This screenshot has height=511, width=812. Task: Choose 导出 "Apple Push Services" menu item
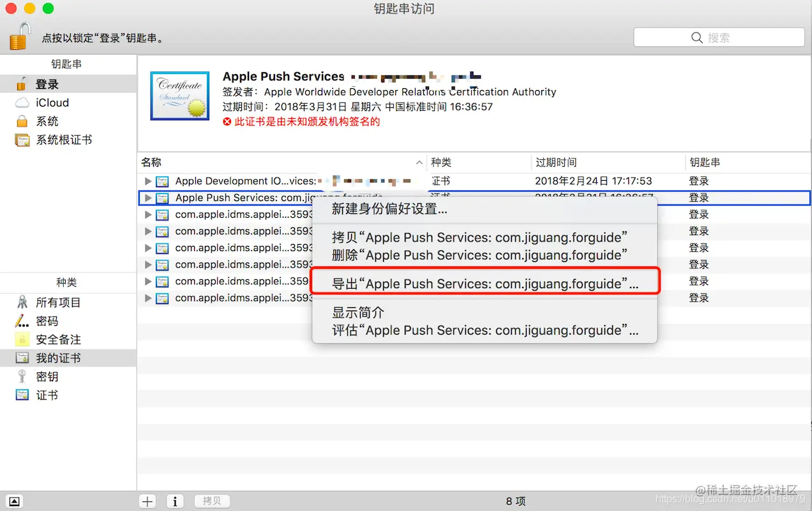pos(485,284)
